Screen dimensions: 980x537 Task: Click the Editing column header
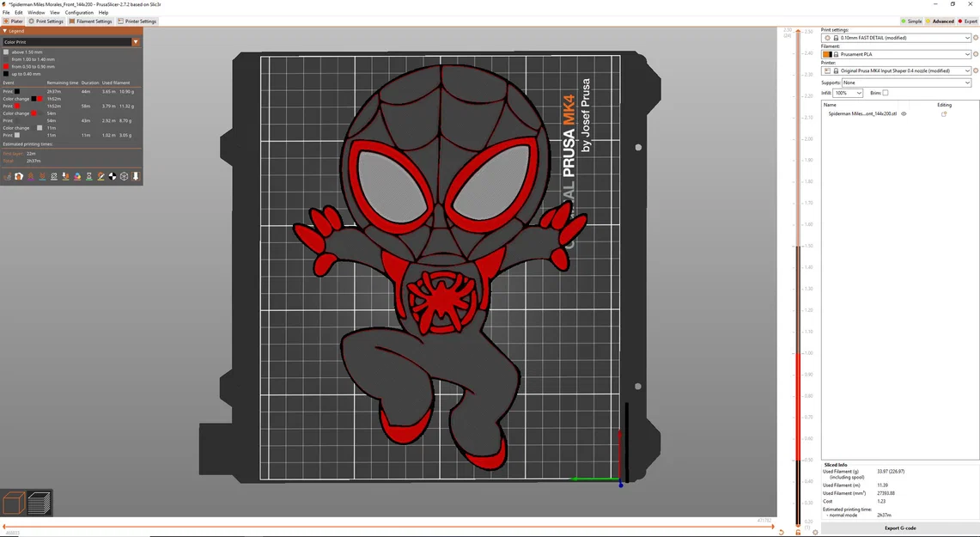pos(944,105)
